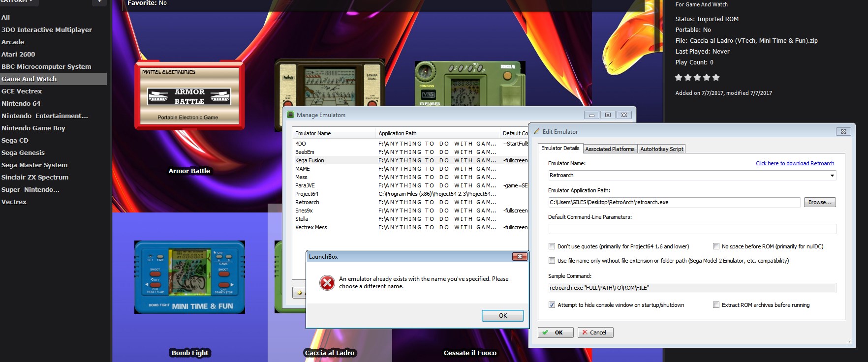Screen dimensions: 868x362
Task: Select the Kega Fusion emulator row
Action: point(410,160)
